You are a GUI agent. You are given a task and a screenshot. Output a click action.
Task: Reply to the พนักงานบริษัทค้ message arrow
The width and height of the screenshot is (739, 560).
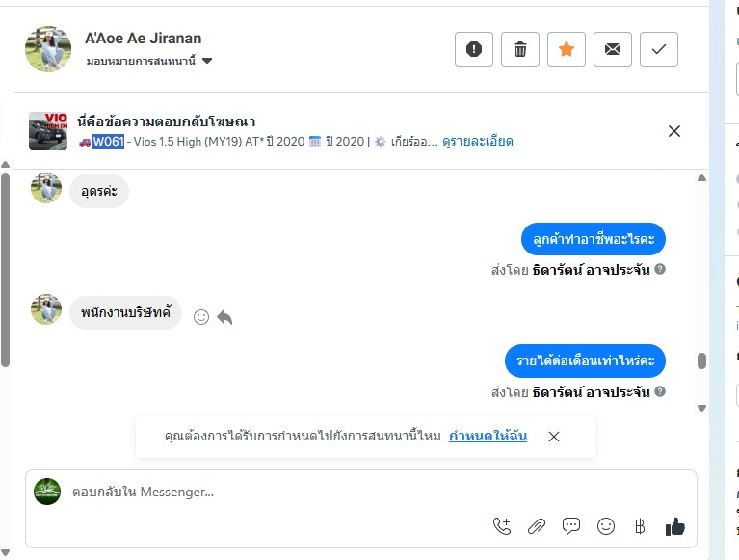[x=224, y=317]
